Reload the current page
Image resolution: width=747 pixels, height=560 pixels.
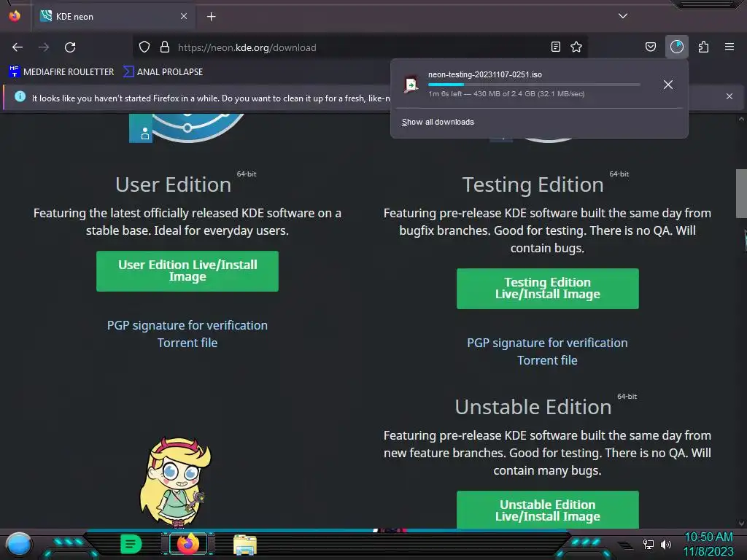[70, 47]
